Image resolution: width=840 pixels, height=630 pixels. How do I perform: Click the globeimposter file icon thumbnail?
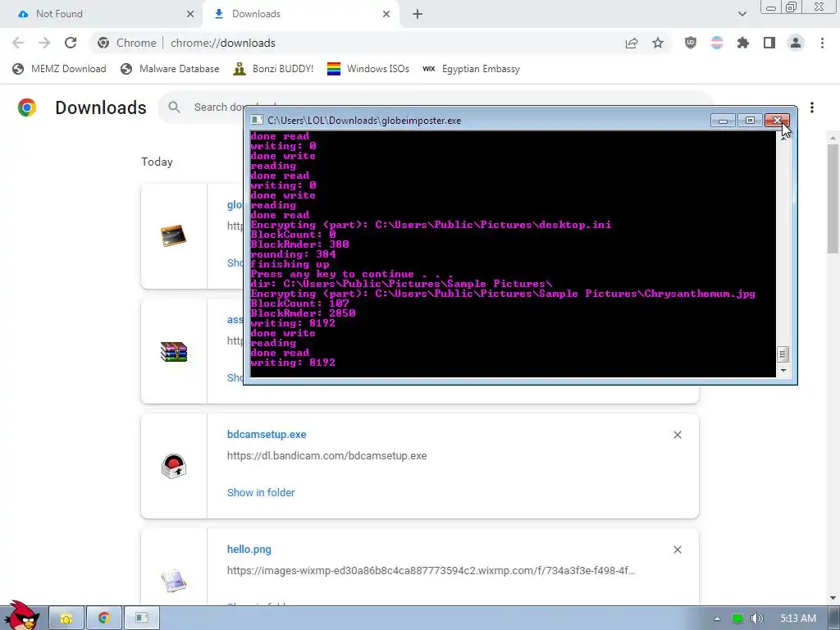(174, 235)
